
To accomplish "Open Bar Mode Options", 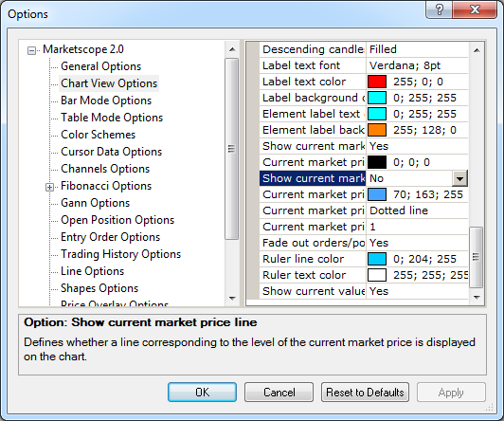I will [106, 101].
